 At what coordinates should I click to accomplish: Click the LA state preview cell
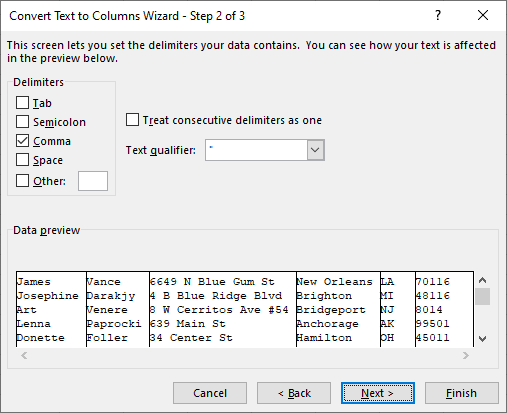coord(387,282)
